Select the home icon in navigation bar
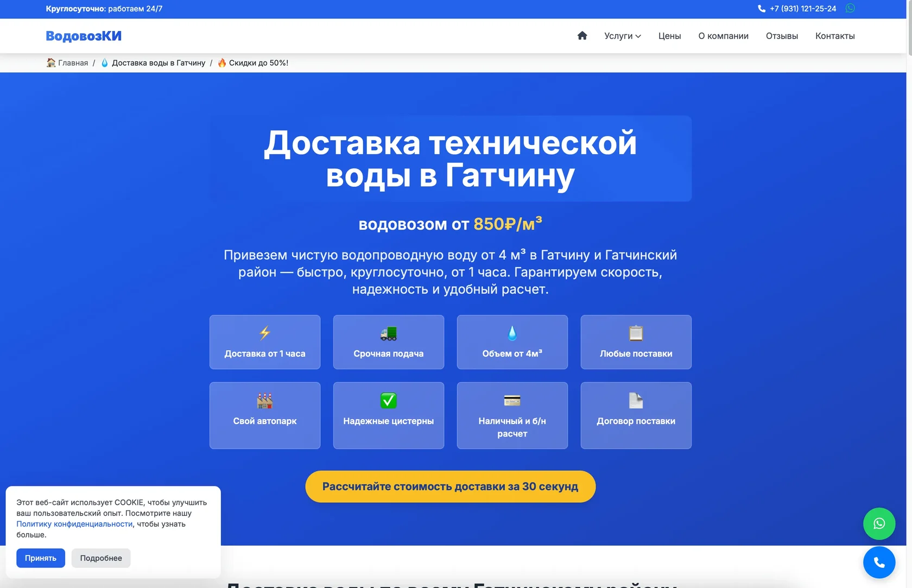The image size is (912, 588). click(582, 35)
